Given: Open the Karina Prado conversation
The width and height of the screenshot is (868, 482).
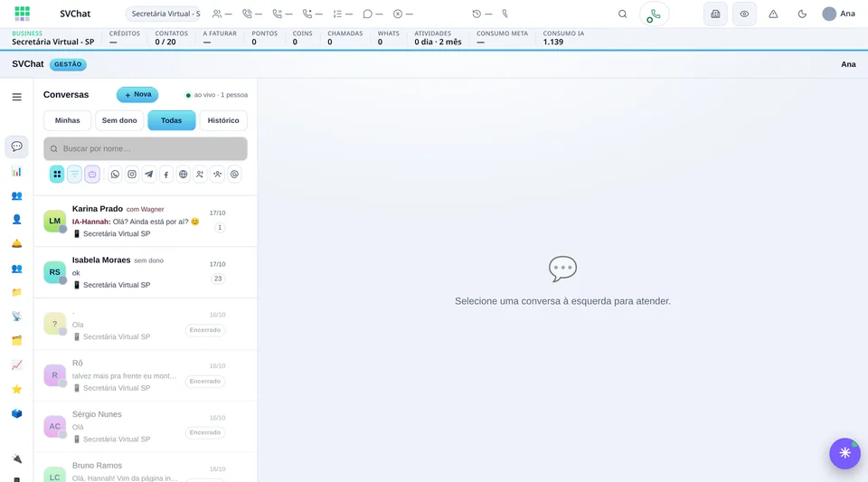Looking at the screenshot, I should [x=146, y=221].
